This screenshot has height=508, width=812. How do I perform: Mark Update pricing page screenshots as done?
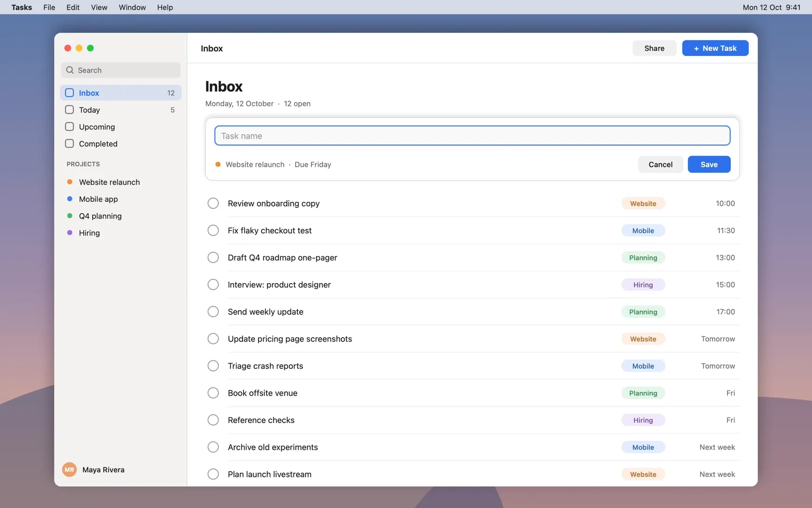[x=213, y=339]
